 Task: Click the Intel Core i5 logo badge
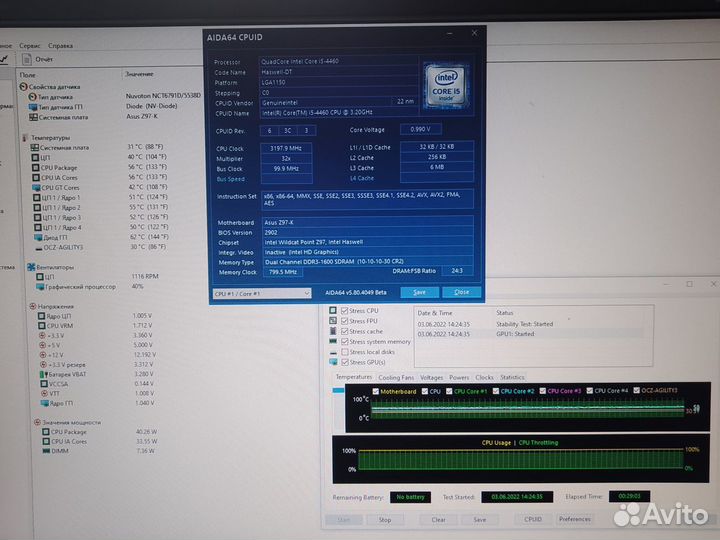(443, 83)
